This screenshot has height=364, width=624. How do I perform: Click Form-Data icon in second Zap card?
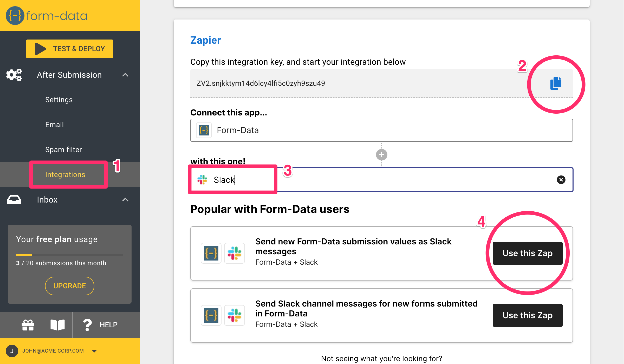point(211,315)
